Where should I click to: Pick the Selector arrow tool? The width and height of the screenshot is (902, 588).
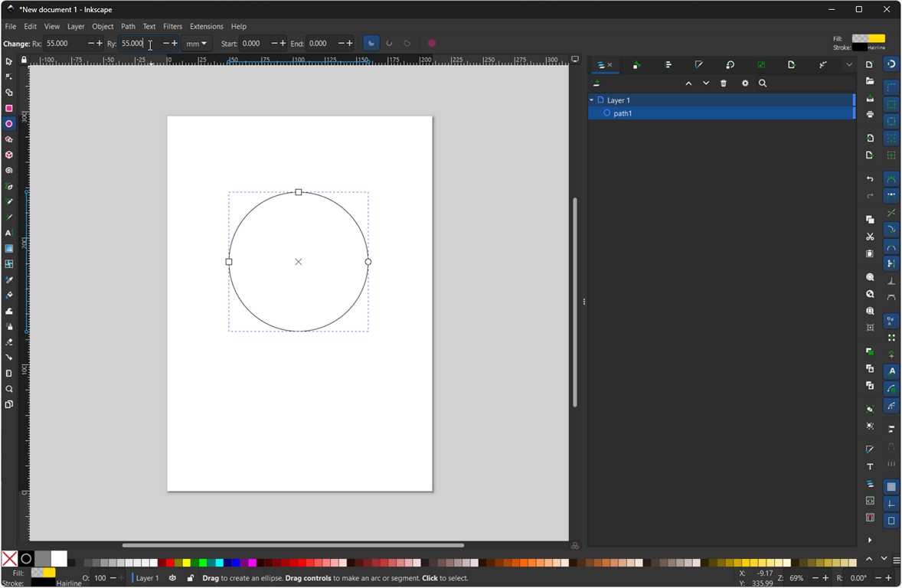pyautogui.click(x=9, y=61)
